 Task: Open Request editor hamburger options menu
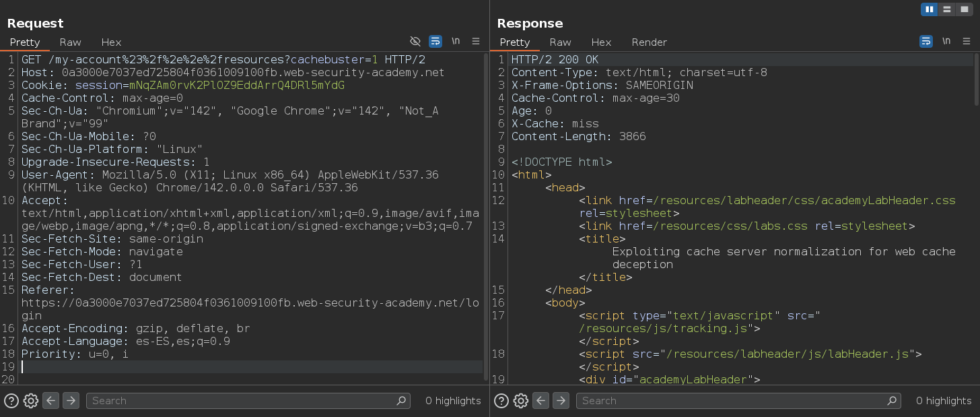coord(476,41)
